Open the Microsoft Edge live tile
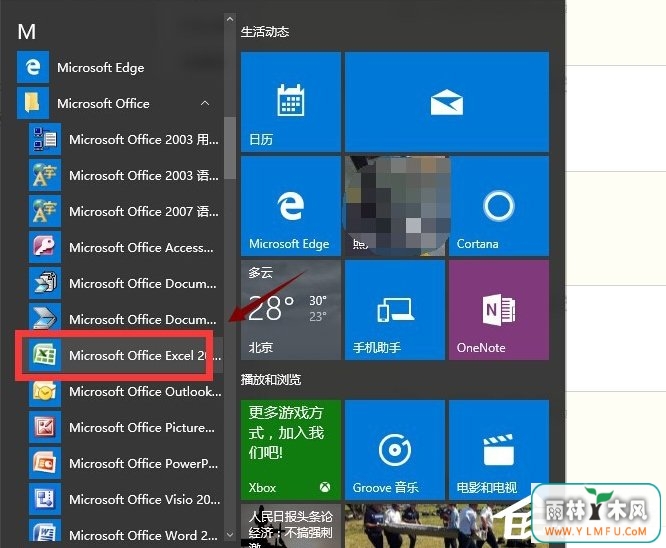The image size is (666, 548). click(x=291, y=206)
